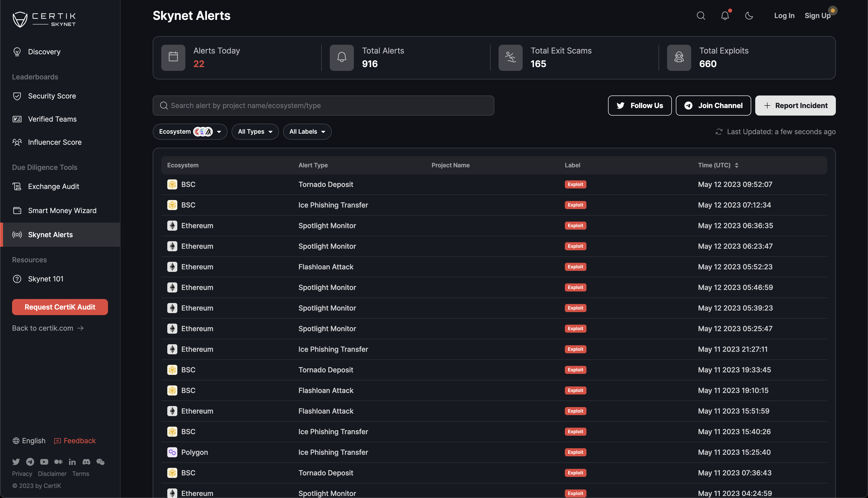Open Smart Money Wizard in sidebar
Viewport: 868px width, 498px height.
pos(62,211)
